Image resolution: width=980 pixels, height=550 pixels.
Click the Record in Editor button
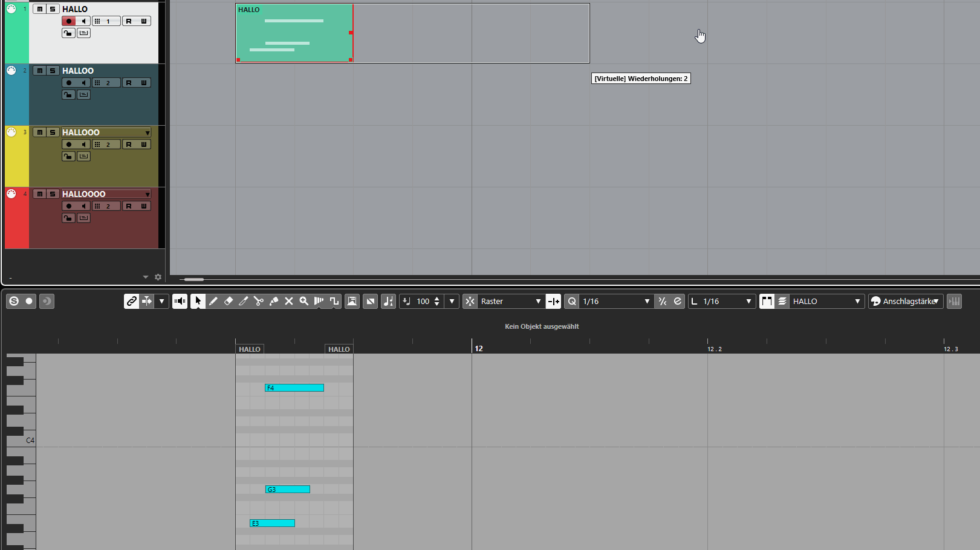(29, 301)
